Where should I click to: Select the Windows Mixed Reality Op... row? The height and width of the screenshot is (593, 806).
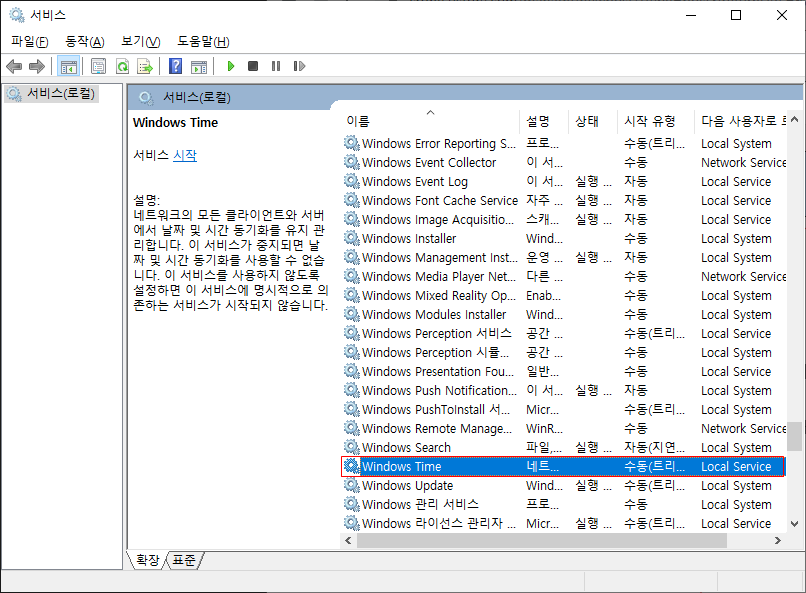tap(563, 295)
